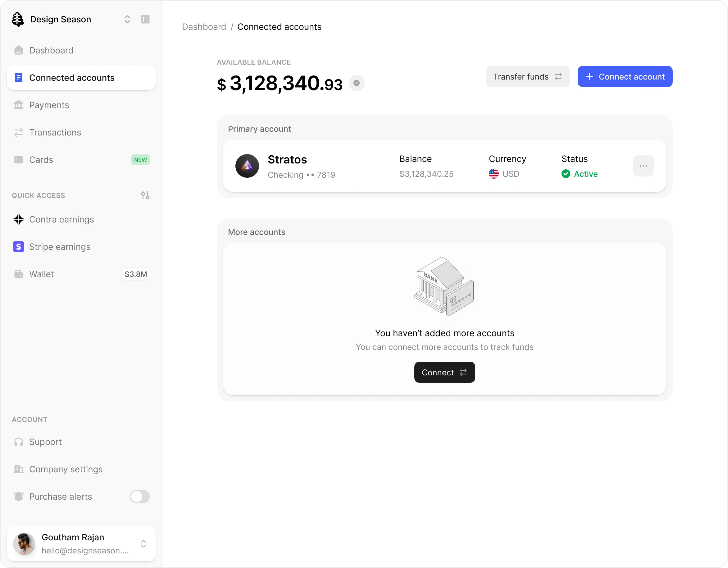
Task: Go to Payments in sidebar
Action: pyautogui.click(x=49, y=105)
